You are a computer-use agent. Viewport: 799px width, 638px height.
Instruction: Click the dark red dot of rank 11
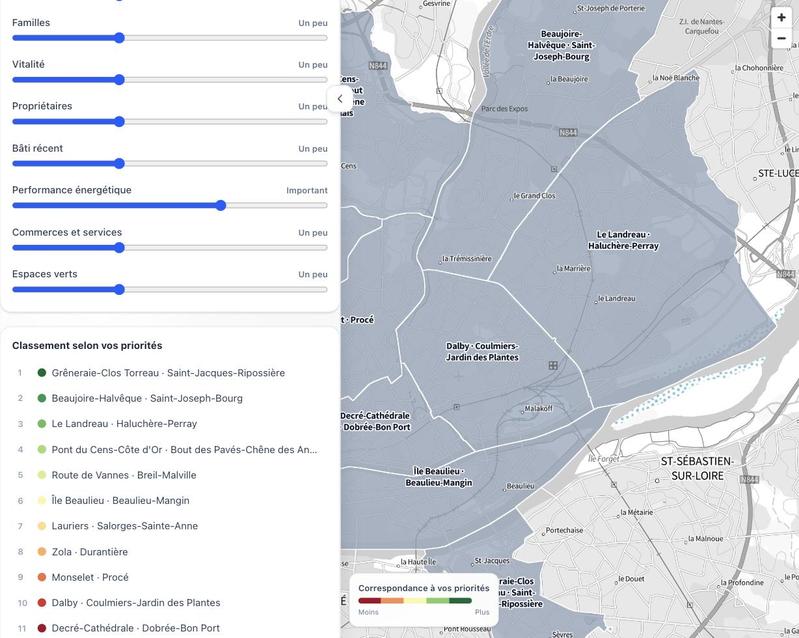(x=42, y=628)
